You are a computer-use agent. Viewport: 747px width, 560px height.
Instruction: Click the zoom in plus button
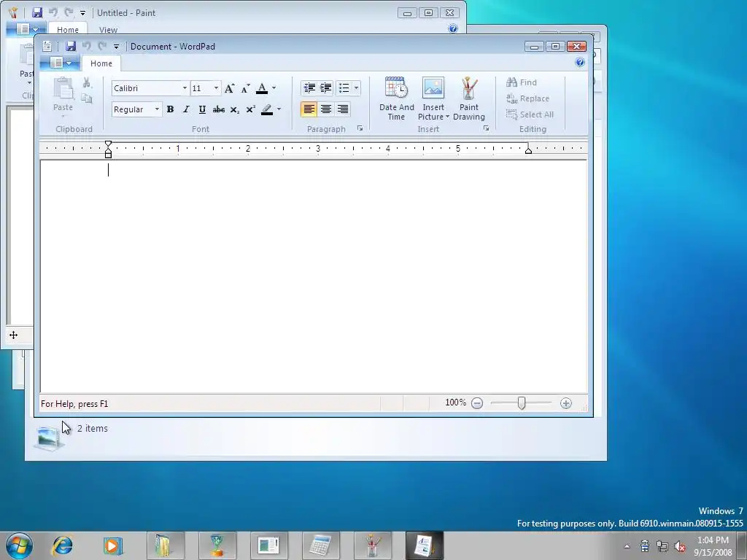565,403
